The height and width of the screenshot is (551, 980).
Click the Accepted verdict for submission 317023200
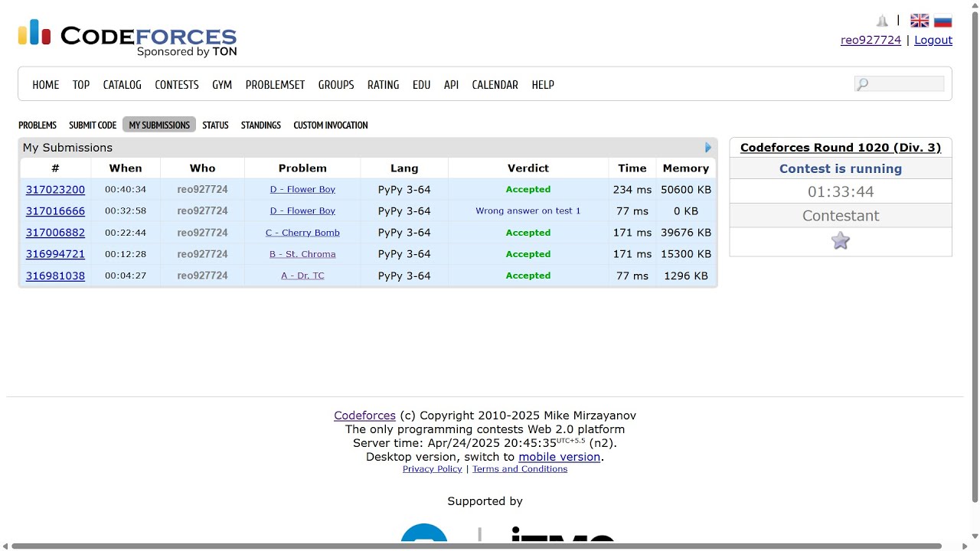click(528, 190)
